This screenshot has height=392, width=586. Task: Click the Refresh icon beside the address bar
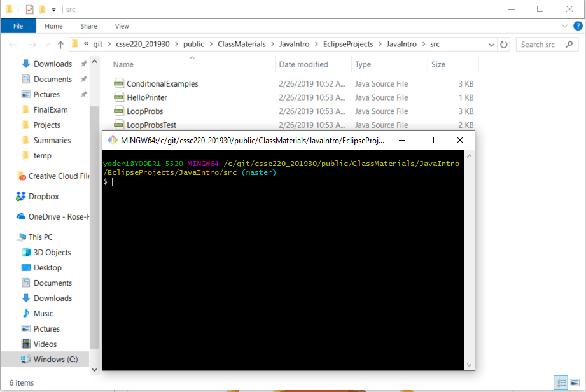coord(503,44)
